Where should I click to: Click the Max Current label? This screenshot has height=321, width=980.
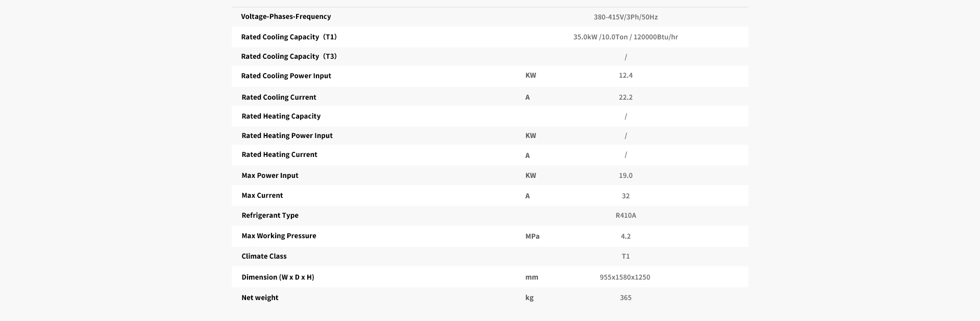pyautogui.click(x=262, y=195)
